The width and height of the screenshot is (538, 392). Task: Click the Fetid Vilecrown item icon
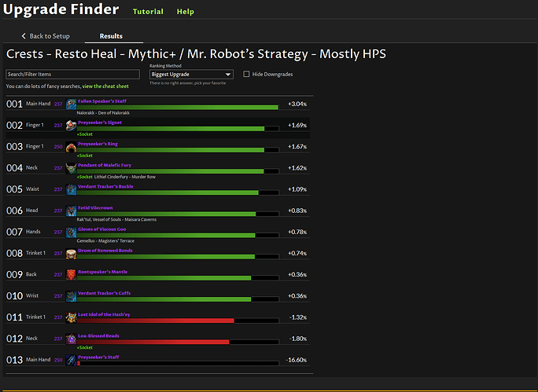[71, 211]
